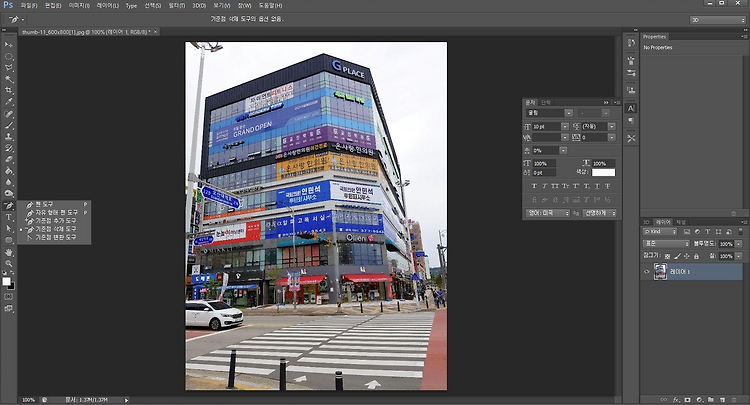Screen dimensions: 750x405
Task: Toggle lock all padlock icon
Action: (x=696, y=256)
